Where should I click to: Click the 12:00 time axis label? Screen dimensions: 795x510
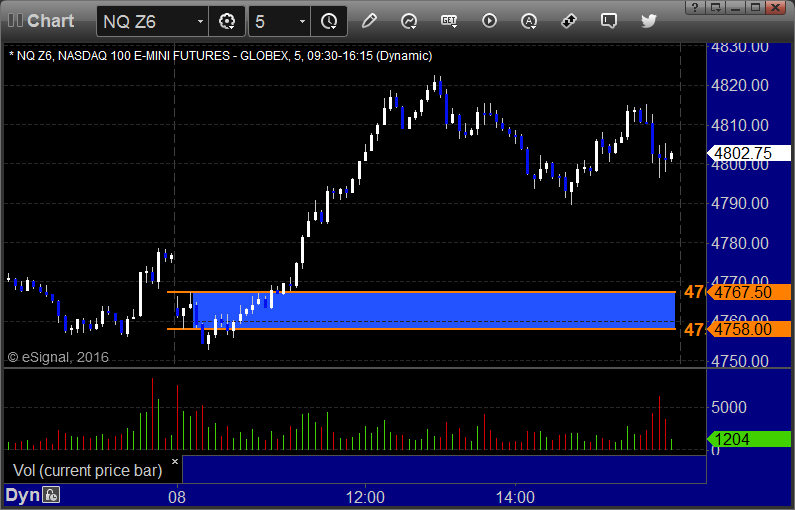tap(365, 497)
